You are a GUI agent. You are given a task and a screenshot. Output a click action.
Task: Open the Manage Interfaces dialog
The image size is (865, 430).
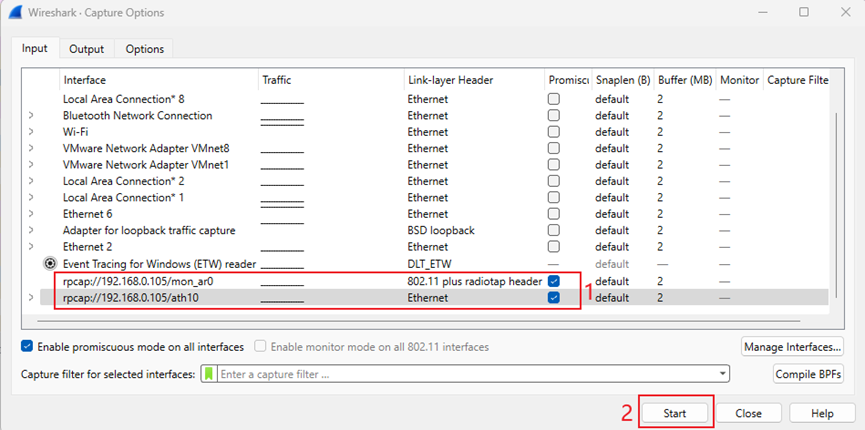click(792, 347)
